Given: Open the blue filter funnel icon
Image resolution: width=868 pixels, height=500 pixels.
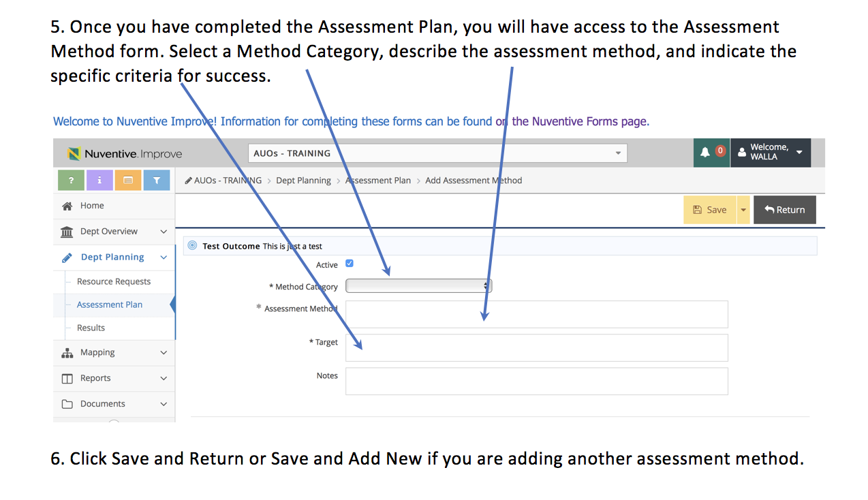Looking at the screenshot, I should click(x=157, y=181).
